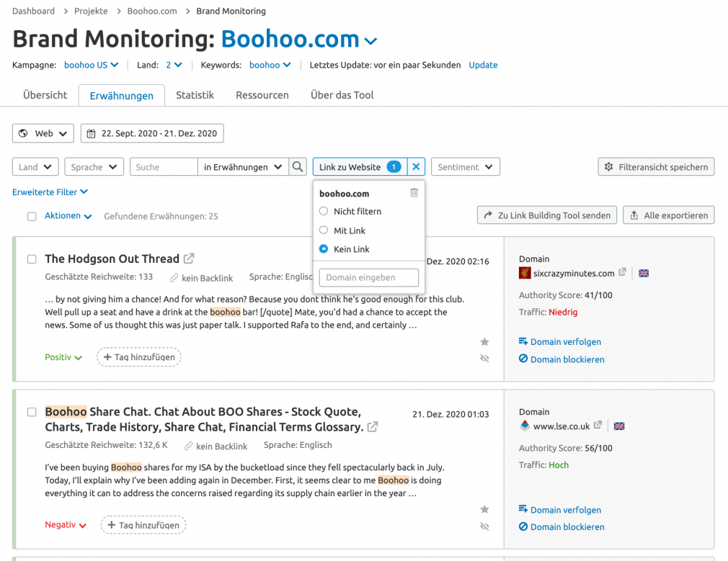Click gear icon on Filteransicht speichern
This screenshot has height=561, width=728.
pos(608,166)
